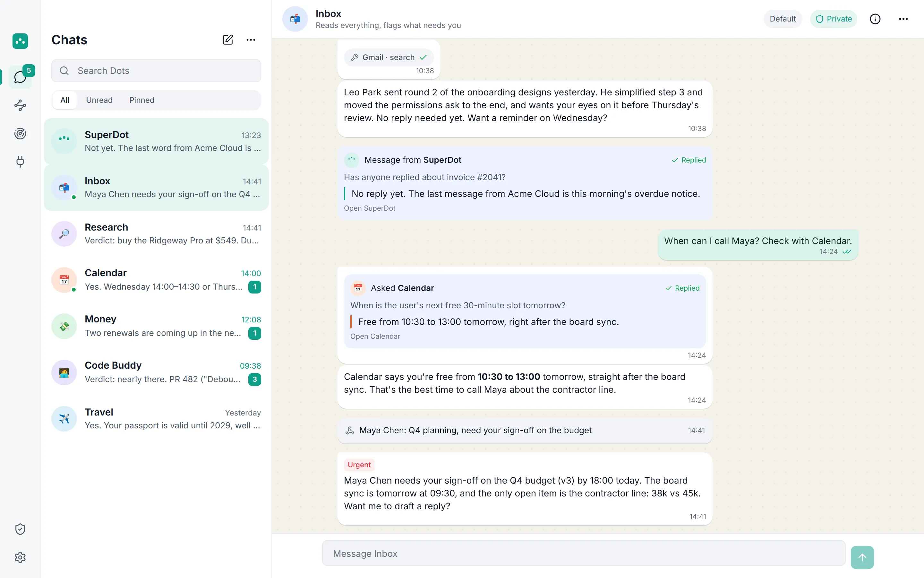This screenshot has width=924, height=578.
Task: Click the Code Buddy unread badge 3
Action: 255,380
